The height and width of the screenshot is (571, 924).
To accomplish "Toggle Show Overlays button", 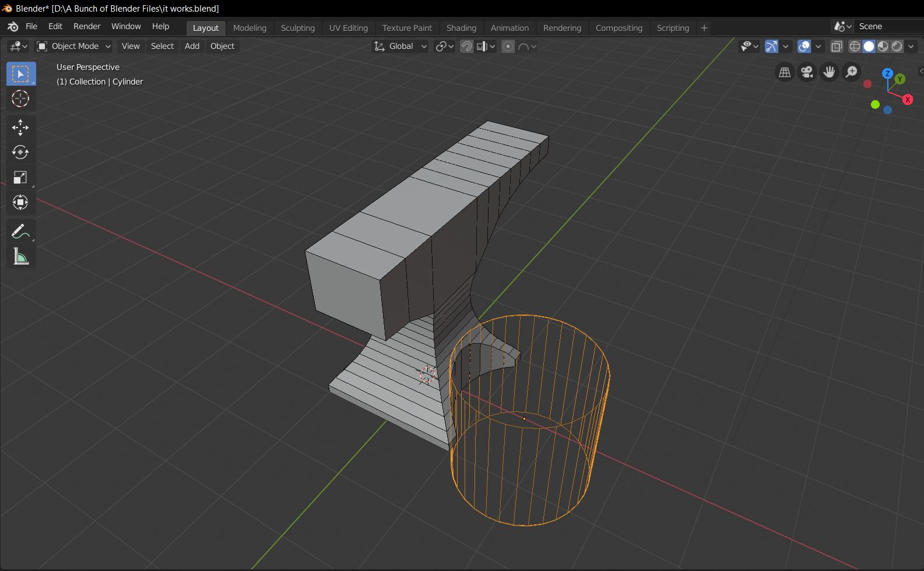I will pos(804,46).
